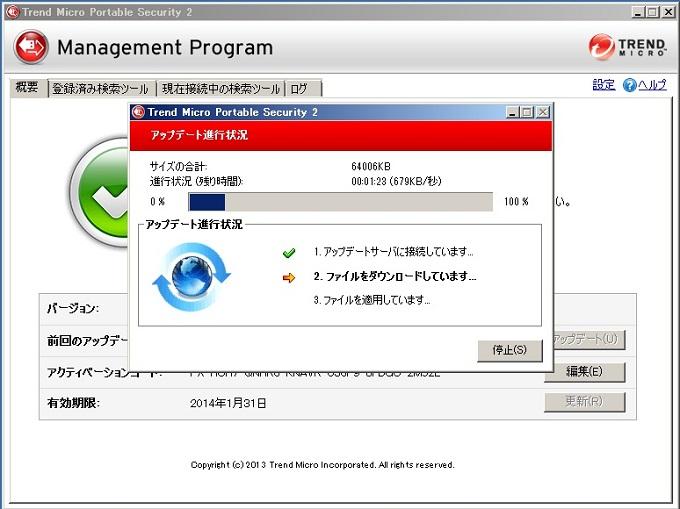
Task: Click step 1 アップデートサーバに接続しています text
Action: 393,251
